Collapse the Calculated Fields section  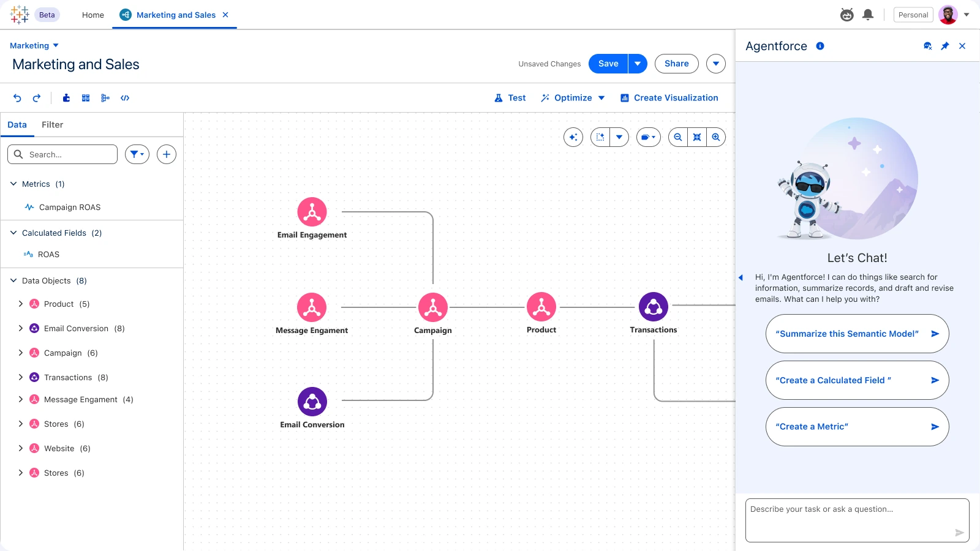(x=13, y=233)
